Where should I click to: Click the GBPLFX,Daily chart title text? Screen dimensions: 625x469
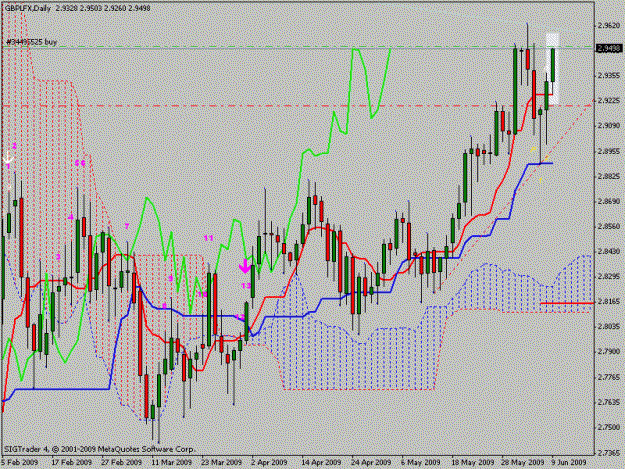28,8
